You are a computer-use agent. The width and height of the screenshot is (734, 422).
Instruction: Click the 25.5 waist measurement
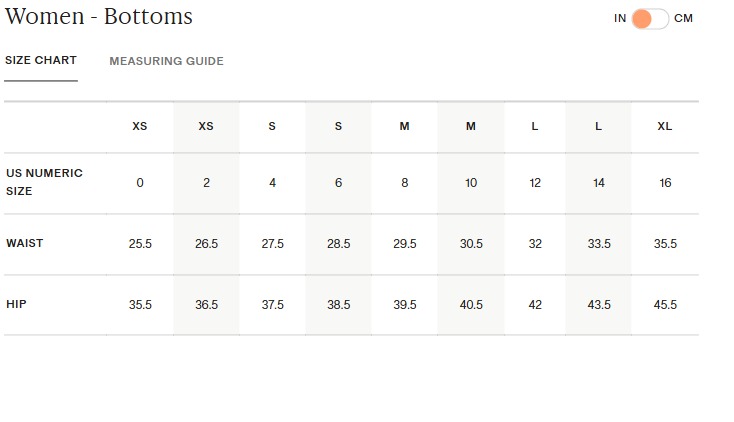(140, 244)
